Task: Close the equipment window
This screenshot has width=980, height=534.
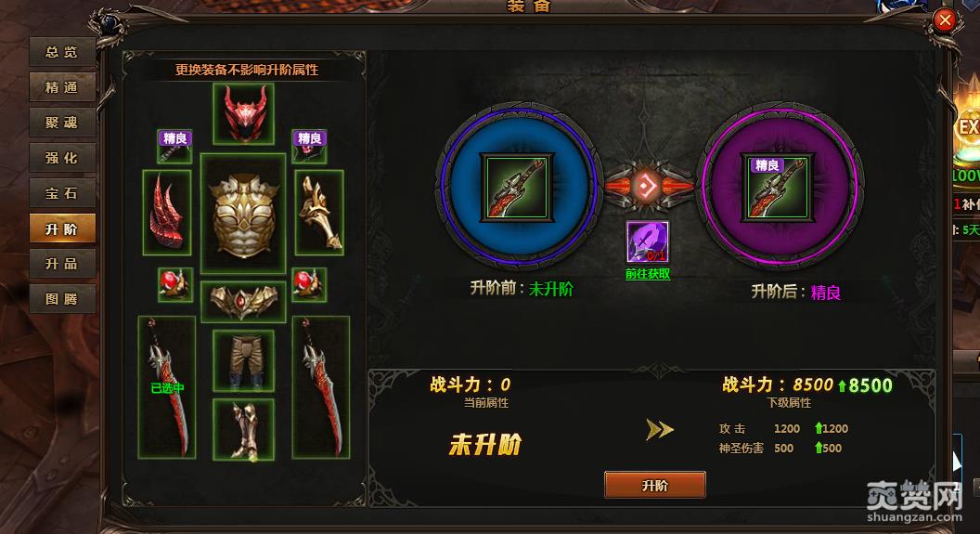Action: [x=945, y=20]
